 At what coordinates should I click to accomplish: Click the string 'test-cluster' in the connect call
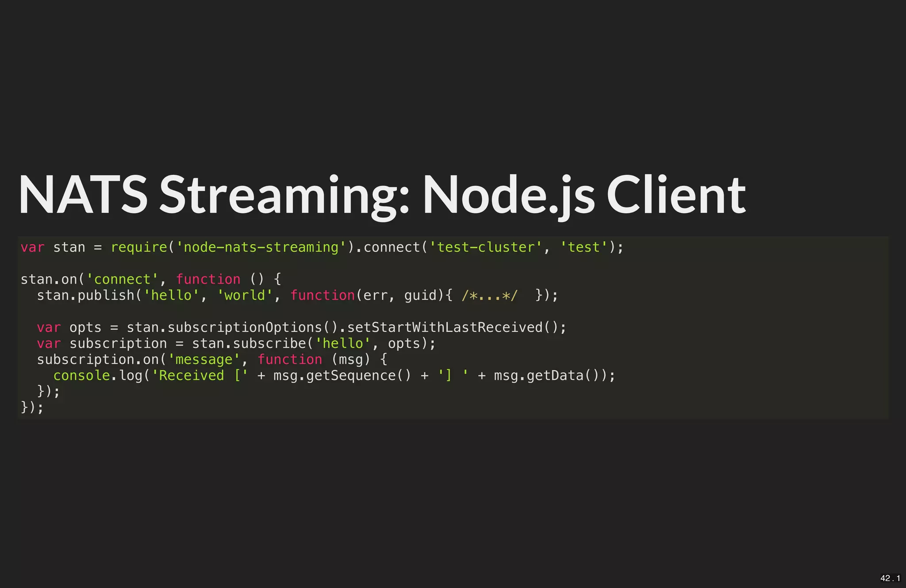[485, 247]
